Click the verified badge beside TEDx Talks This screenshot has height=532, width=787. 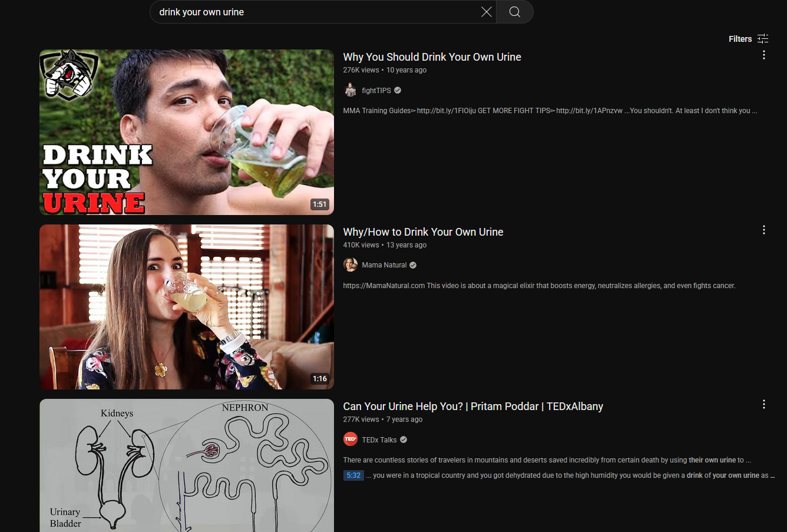tap(404, 440)
